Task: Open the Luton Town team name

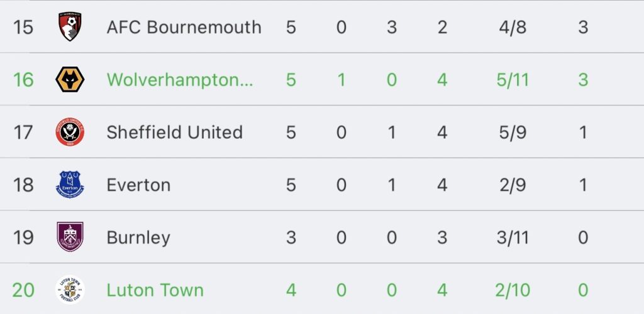Action: (x=155, y=290)
